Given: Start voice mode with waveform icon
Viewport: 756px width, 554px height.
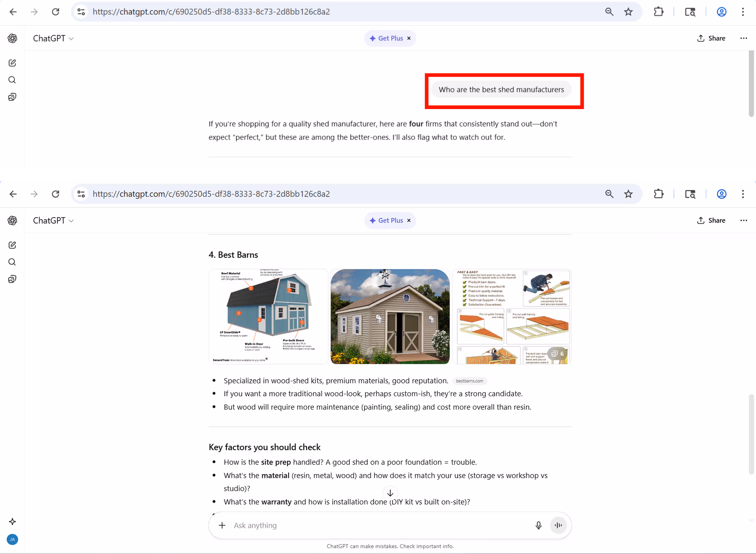Looking at the screenshot, I should [558, 525].
